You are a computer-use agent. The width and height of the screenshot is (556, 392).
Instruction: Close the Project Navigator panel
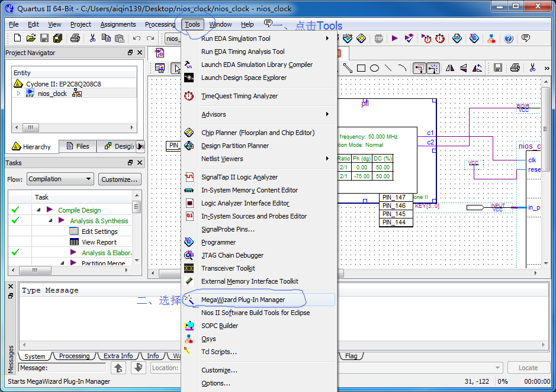(140, 53)
